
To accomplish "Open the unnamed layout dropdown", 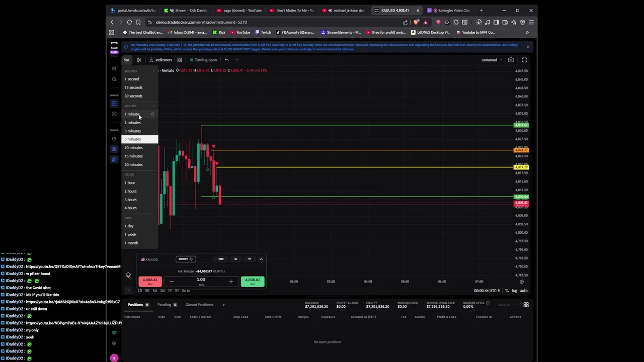I will pos(492,60).
